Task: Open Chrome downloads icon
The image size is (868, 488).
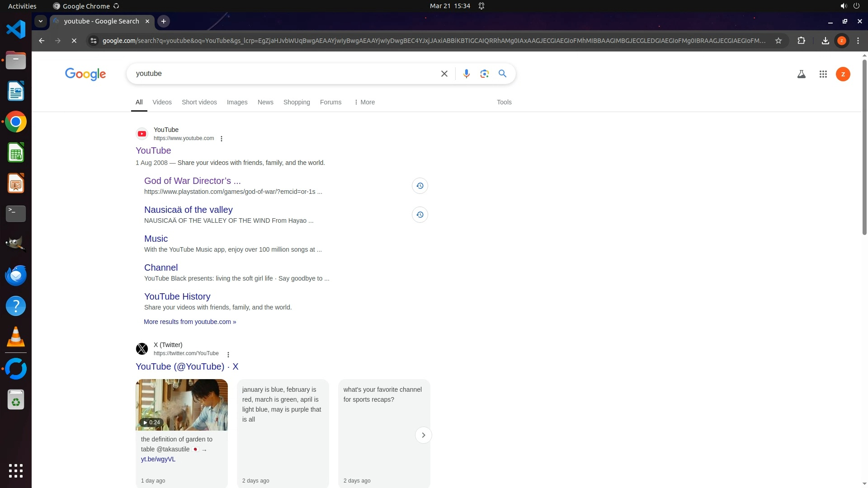Action: [x=825, y=41]
